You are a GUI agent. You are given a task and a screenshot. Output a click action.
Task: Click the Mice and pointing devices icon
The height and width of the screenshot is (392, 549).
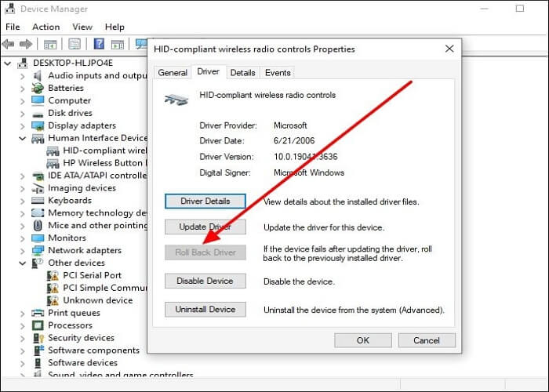click(38, 226)
